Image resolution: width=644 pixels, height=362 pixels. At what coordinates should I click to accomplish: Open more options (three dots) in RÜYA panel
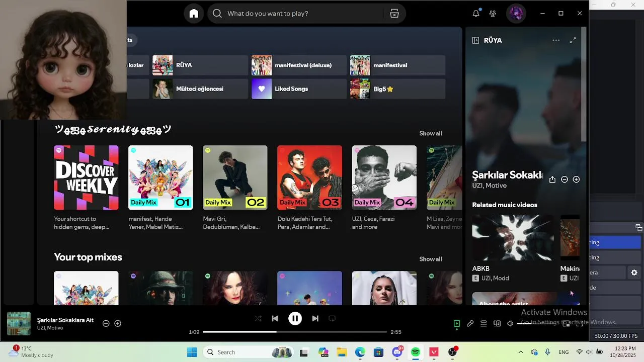pyautogui.click(x=556, y=40)
